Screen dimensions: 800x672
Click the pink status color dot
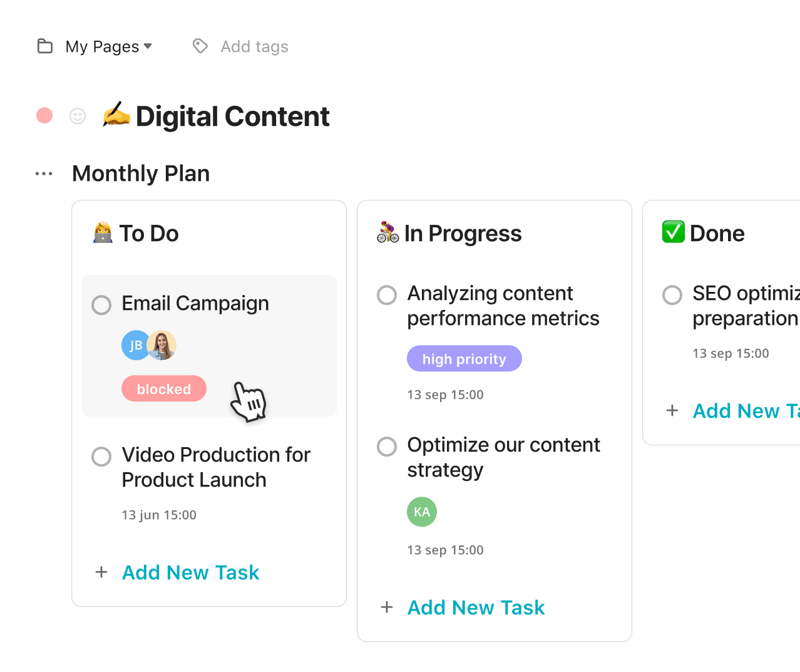pos(44,116)
